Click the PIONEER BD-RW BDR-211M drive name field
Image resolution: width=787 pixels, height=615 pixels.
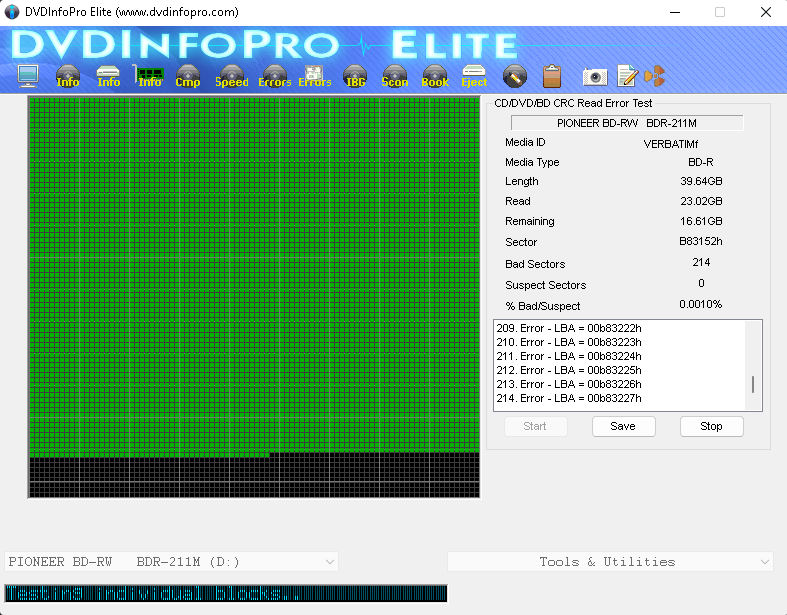(627, 123)
